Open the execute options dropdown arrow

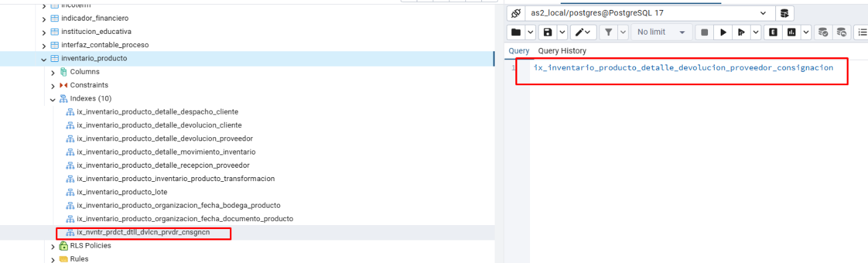(755, 32)
